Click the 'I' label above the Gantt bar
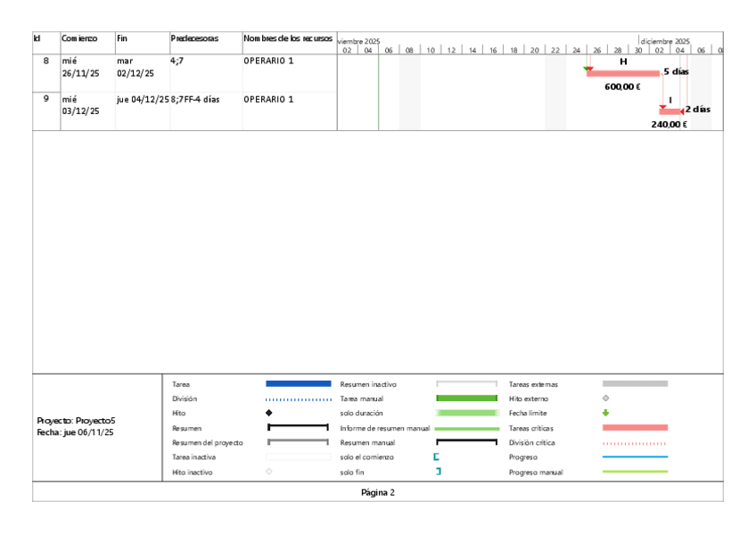 pos(670,100)
